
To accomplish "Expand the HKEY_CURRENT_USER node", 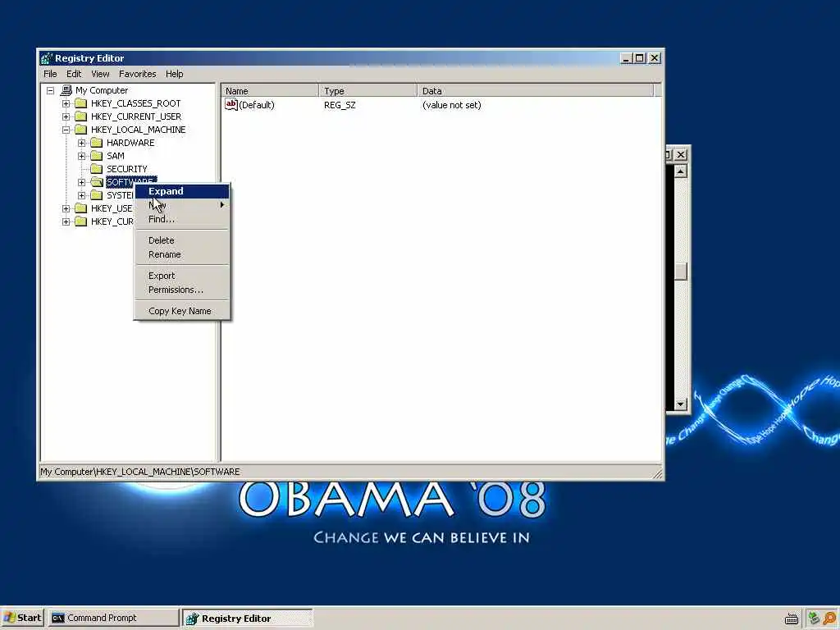I will pos(66,116).
